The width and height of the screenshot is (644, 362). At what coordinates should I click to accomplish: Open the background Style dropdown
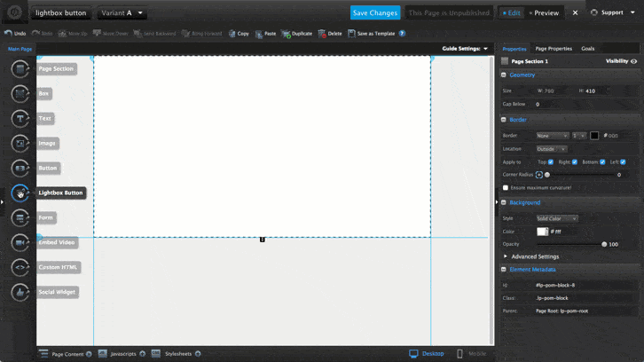click(x=557, y=218)
